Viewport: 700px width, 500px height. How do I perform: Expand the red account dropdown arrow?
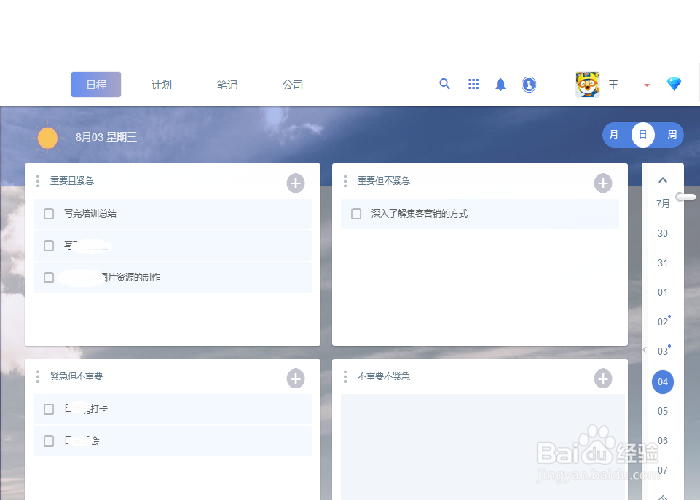(x=647, y=85)
